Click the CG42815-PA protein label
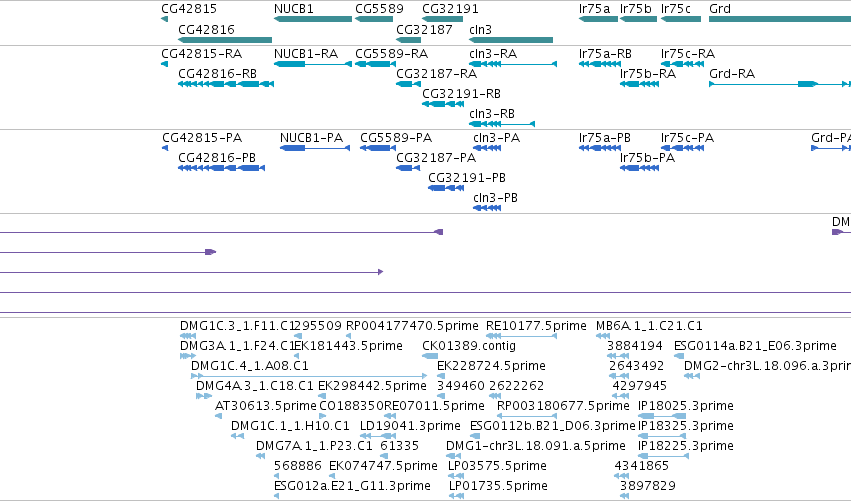 [x=202, y=138]
